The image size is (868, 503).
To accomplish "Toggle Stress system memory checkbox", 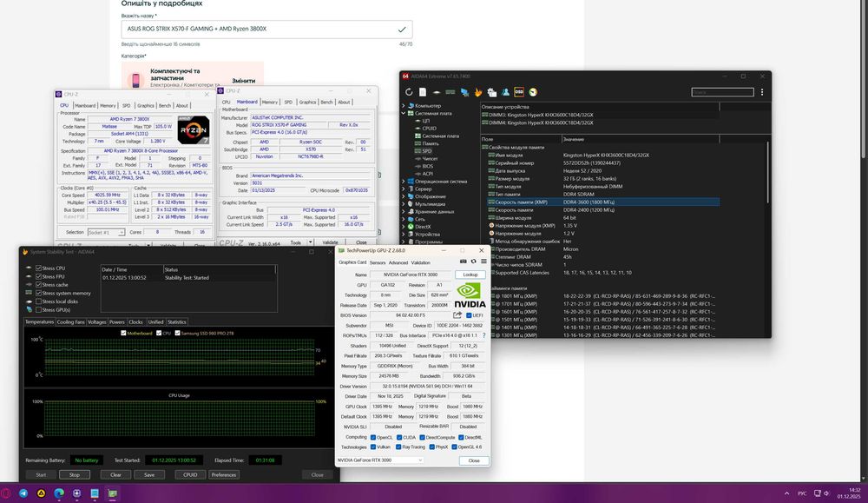I will click(x=39, y=293).
